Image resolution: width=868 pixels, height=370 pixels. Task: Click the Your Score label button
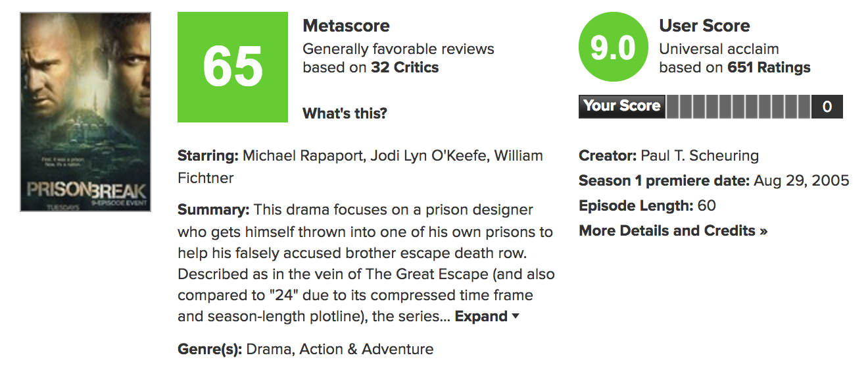621,106
